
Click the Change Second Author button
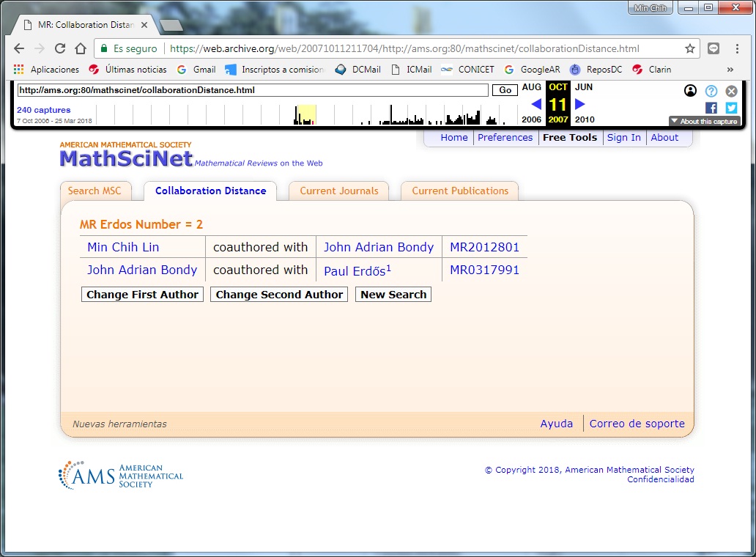coord(279,294)
